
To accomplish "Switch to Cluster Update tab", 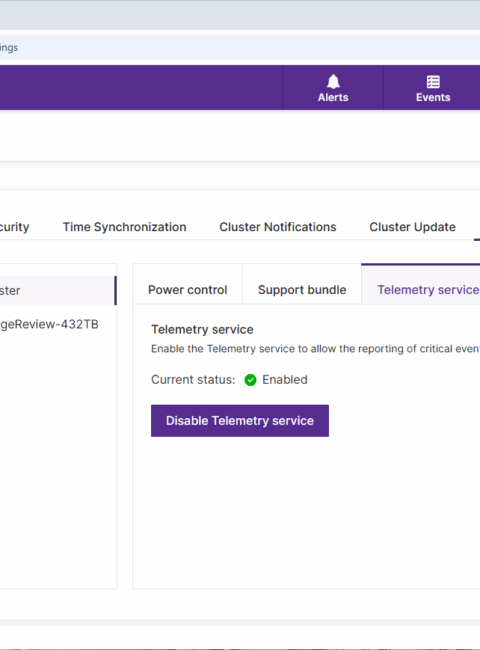I will tap(412, 227).
